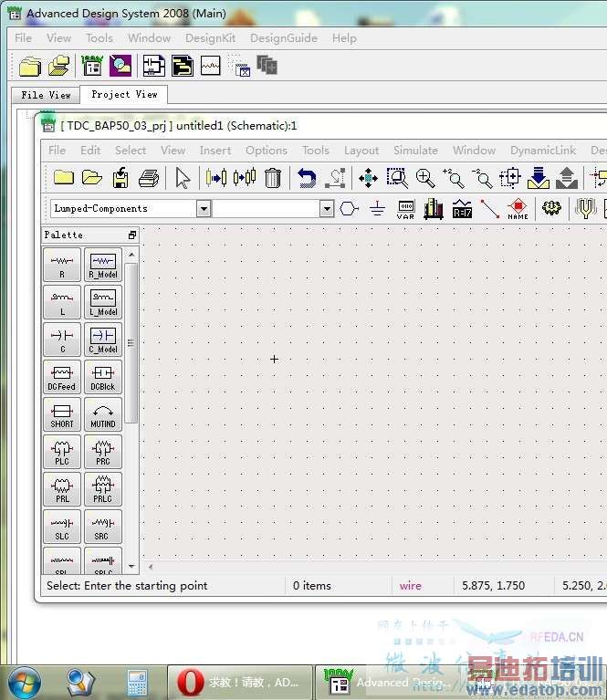Viewport: 607px width, 700px height.
Task: Insert DCBlck component
Action: [x=103, y=378]
